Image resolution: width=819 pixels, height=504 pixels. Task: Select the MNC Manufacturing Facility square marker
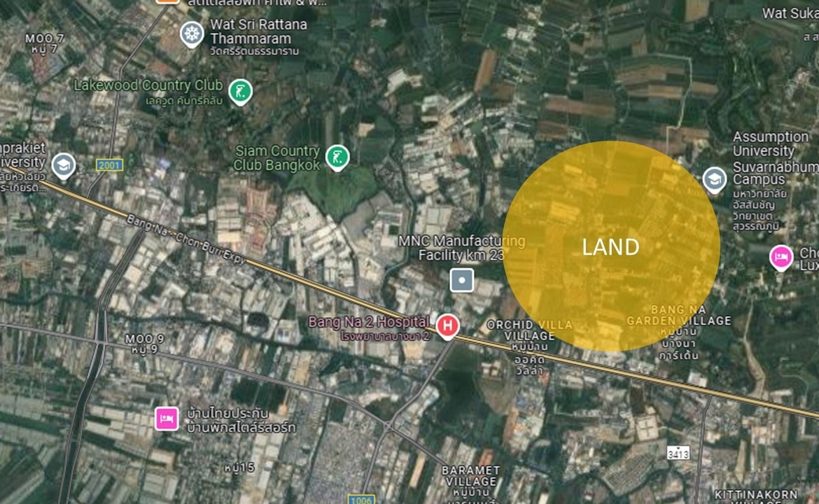462,280
